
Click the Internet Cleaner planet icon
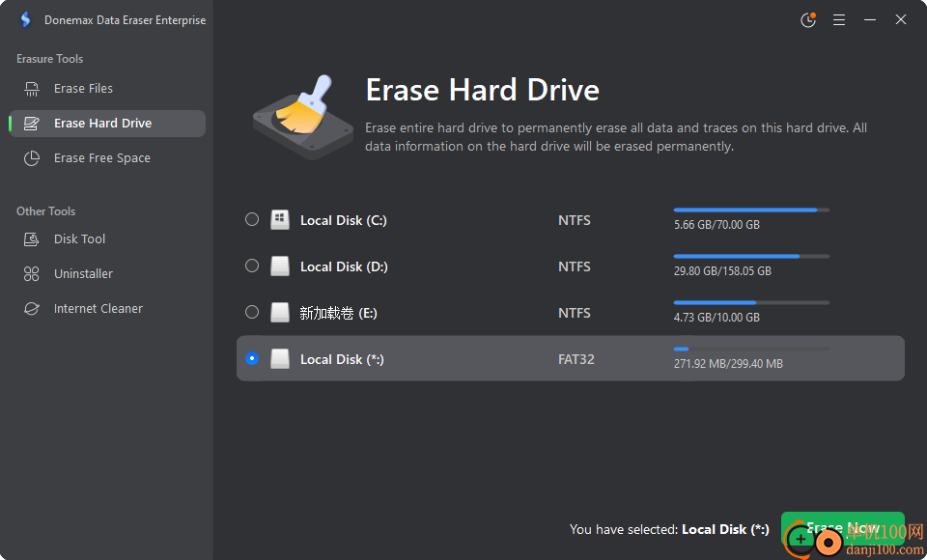pos(31,309)
